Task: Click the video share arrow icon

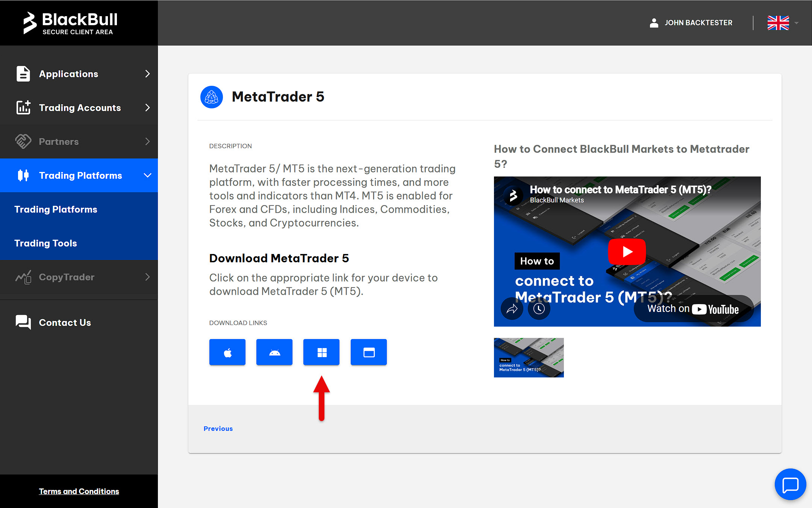Action: (512, 309)
